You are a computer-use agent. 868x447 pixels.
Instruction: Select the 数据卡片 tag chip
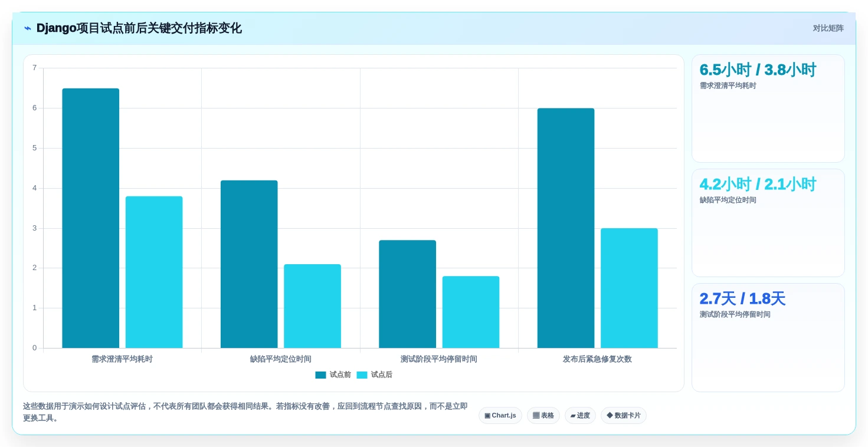pyautogui.click(x=624, y=416)
